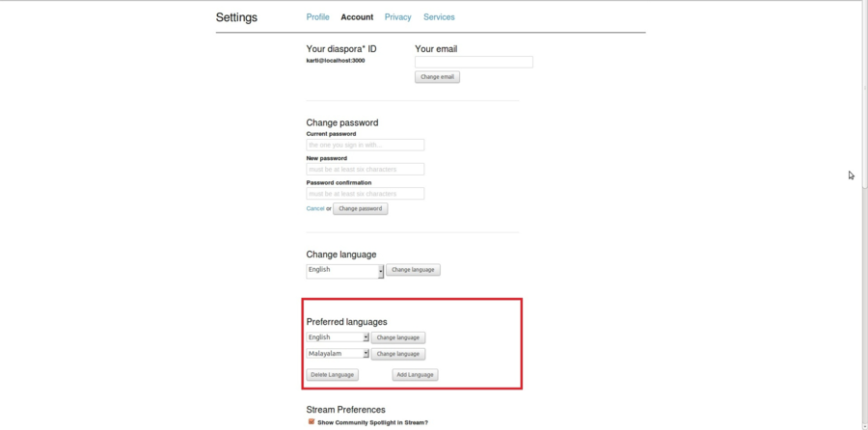The image size is (868, 430).
Task: Click the Cancel link under password fields
Action: pos(314,208)
